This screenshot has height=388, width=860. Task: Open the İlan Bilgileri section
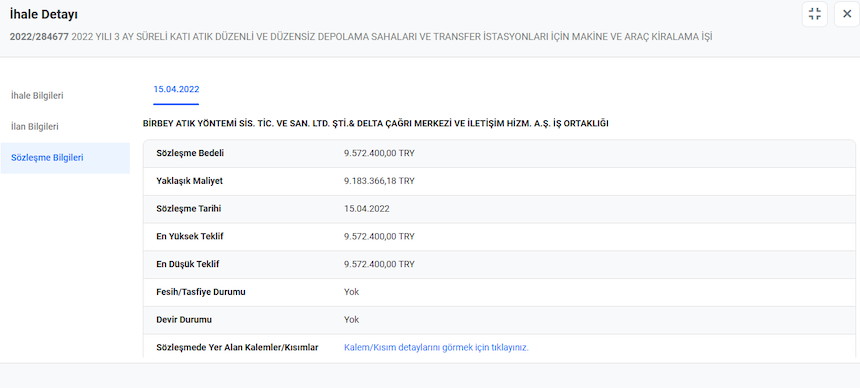35,126
